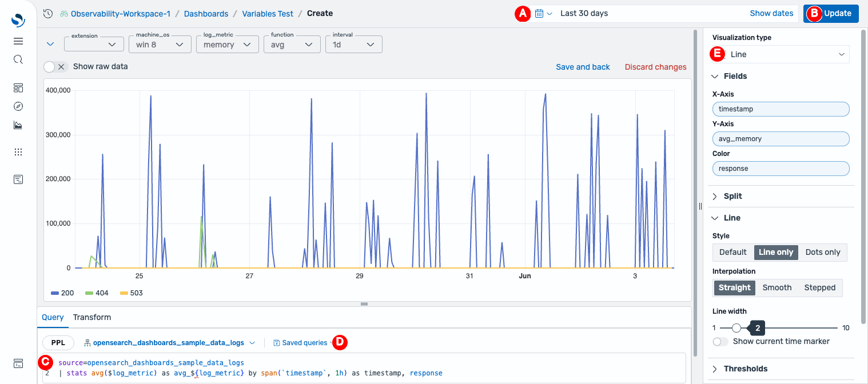Open the function dropdown showing avg
The image size is (868, 384).
(x=292, y=44)
